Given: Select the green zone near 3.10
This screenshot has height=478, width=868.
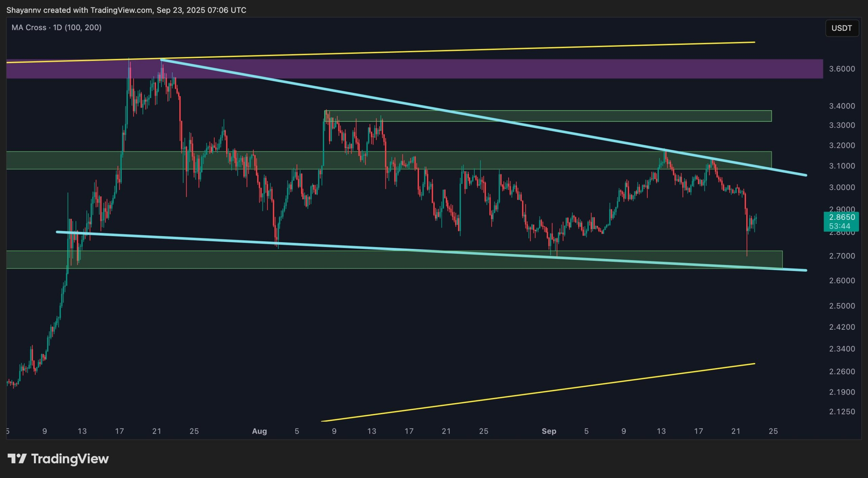Looking at the screenshot, I should point(389,160).
